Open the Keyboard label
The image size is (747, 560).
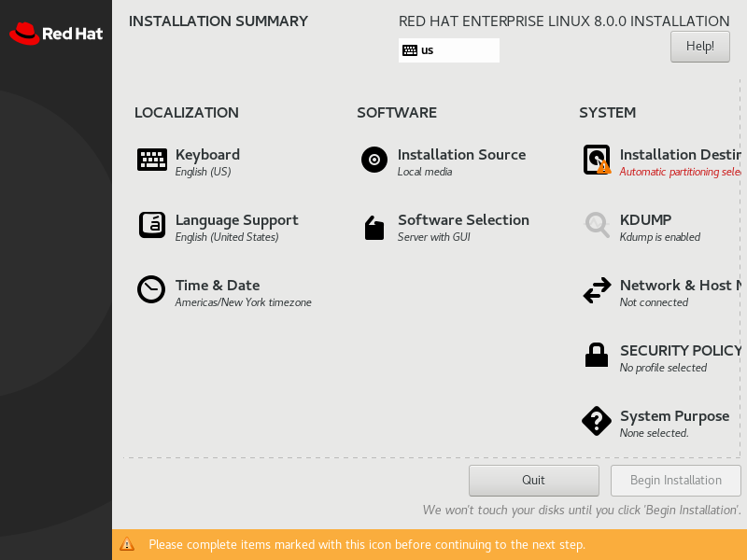point(207,155)
